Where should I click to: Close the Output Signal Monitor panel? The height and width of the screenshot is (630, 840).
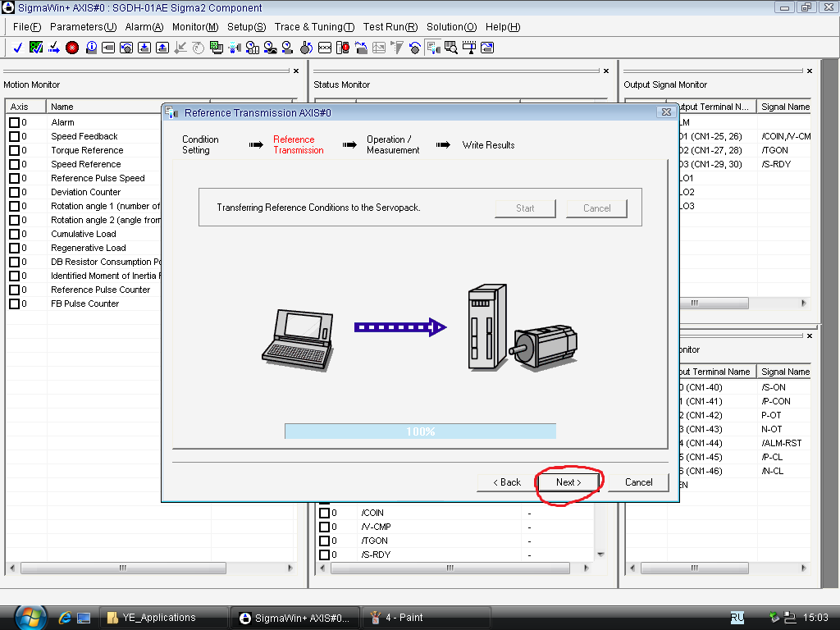810,71
